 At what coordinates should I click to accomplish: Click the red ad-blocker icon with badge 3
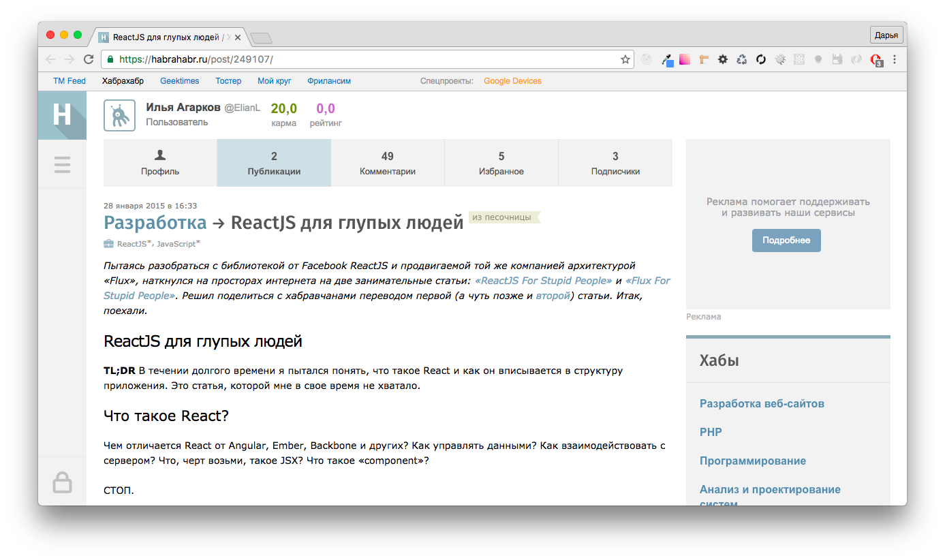pos(876,60)
